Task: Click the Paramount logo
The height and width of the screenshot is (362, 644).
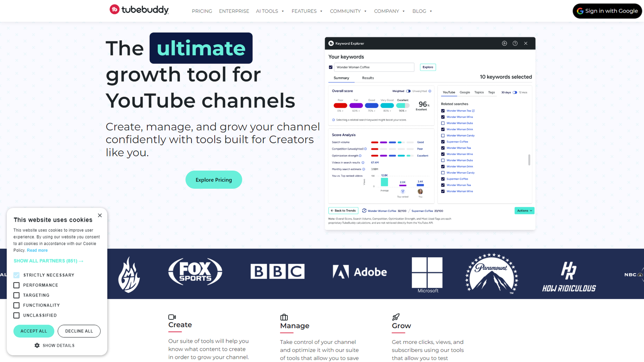Action: 492,273
